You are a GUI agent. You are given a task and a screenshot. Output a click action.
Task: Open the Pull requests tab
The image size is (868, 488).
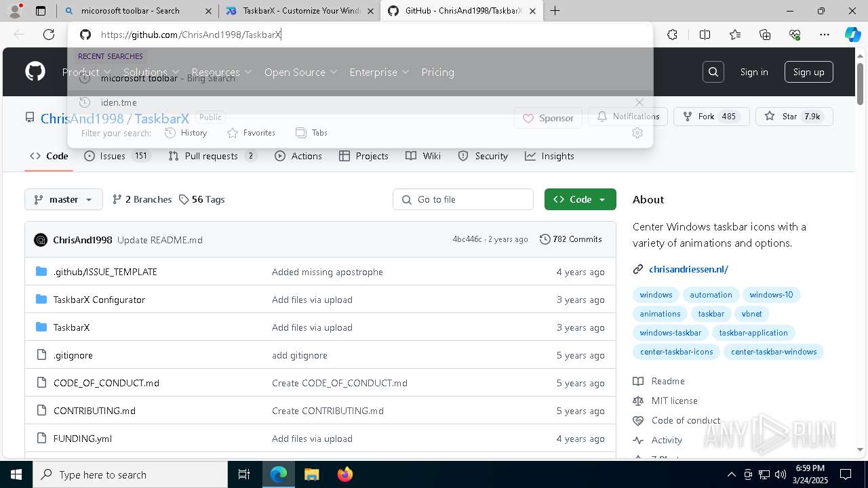click(213, 156)
